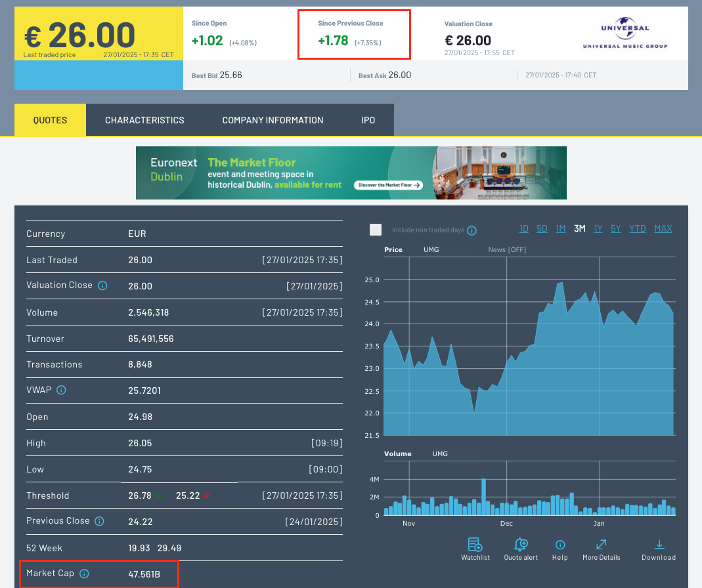Click the Watchlist icon below the chart
Viewport: 702px width, 588px height.
pos(475,544)
